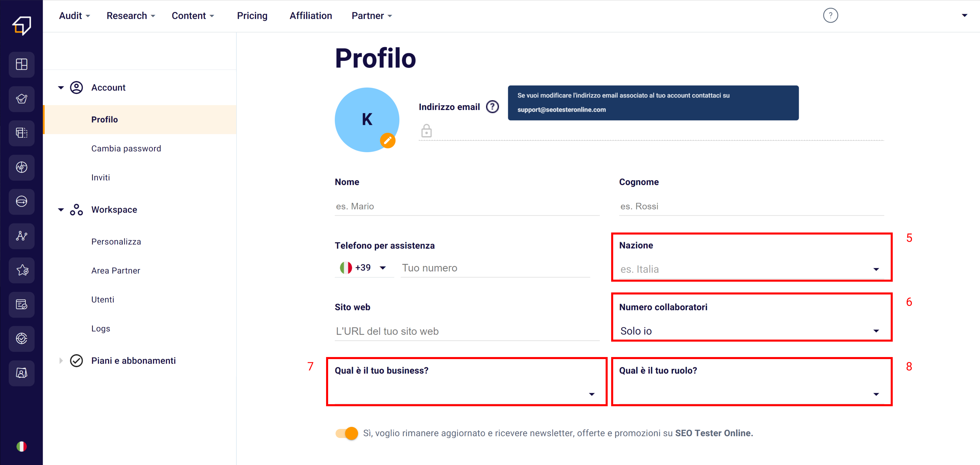Open the Audit menu
The height and width of the screenshot is (465, 980).
(x=74, y=16)
